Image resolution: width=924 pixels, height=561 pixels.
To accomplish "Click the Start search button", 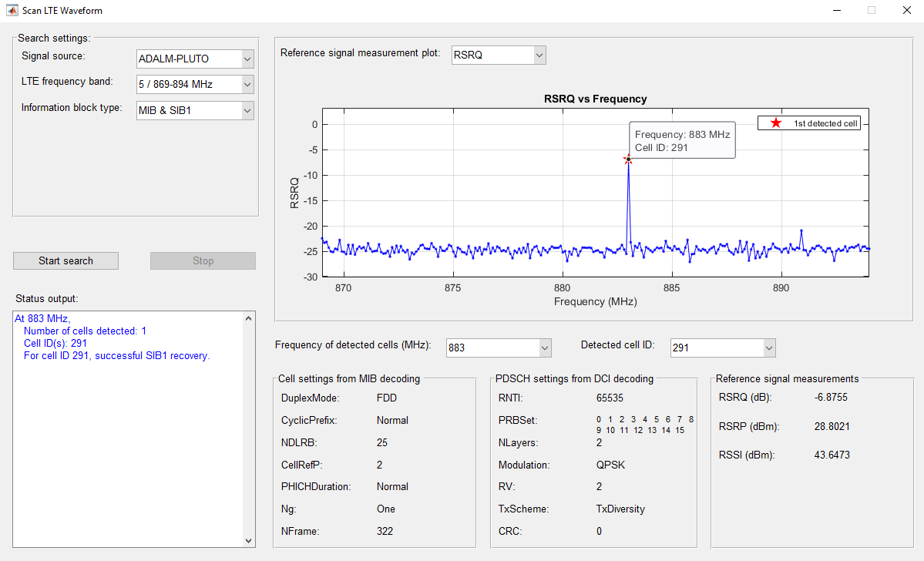I will point(66,261).
